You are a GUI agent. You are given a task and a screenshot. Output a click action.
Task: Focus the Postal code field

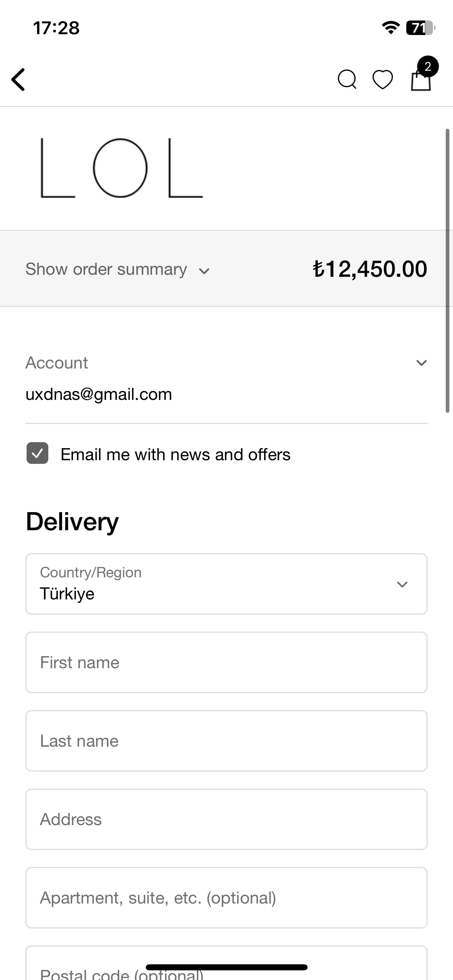(x=226, y=963)
